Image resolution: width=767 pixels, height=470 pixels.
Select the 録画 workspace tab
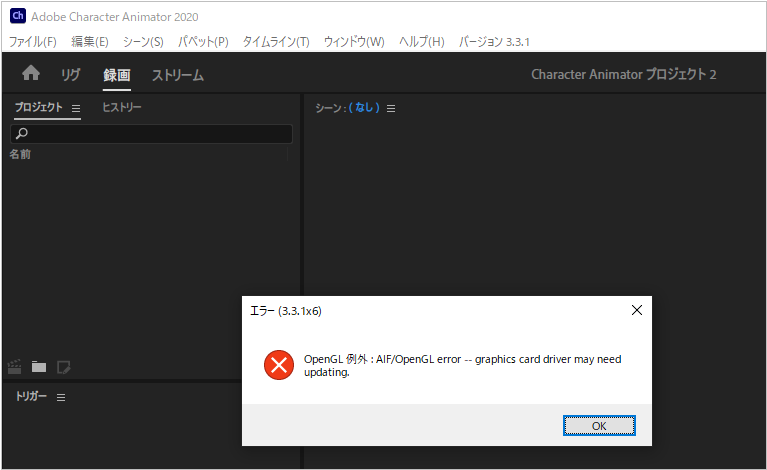(x=117, y=75)
